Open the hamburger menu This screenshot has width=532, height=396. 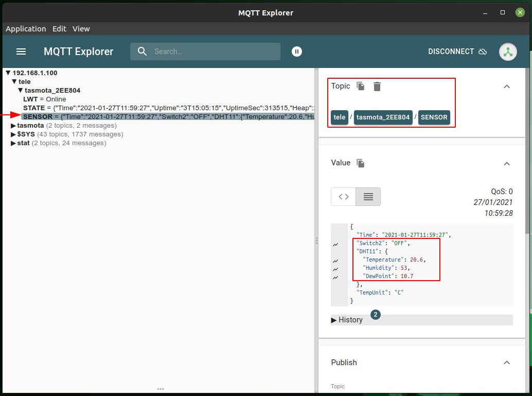[21, 51]
